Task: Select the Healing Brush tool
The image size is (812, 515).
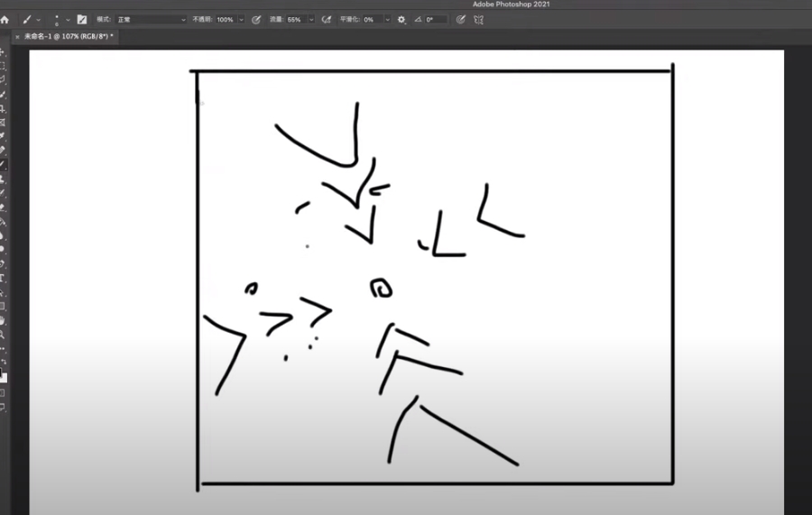Action: pyautogui.click(x=3, y=150)
